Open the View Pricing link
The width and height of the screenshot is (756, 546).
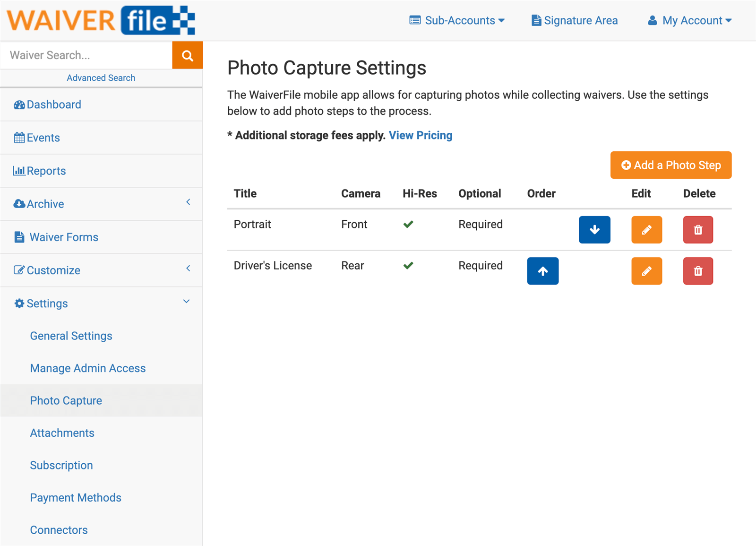click(x=420, y=135)
